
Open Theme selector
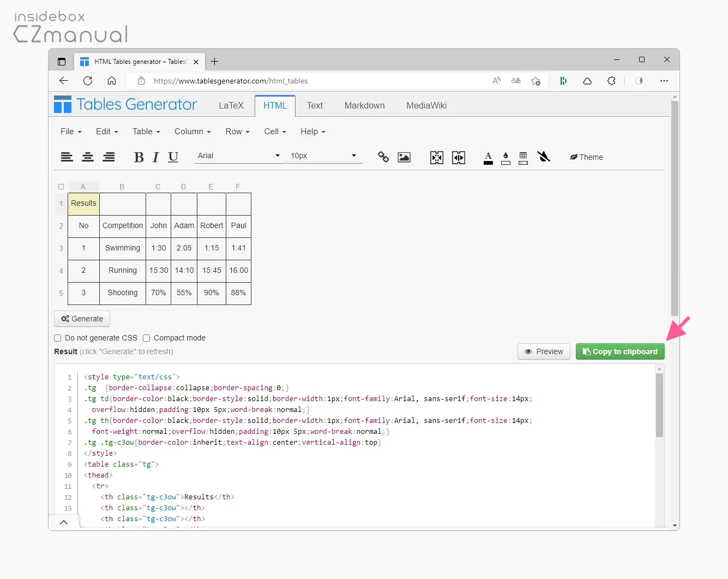pos(586,157)
